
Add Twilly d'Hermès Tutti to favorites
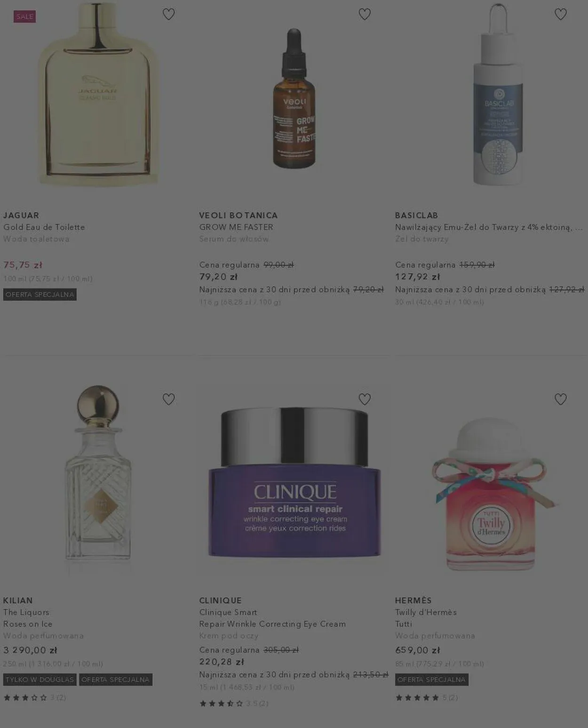tap(561, 399)
